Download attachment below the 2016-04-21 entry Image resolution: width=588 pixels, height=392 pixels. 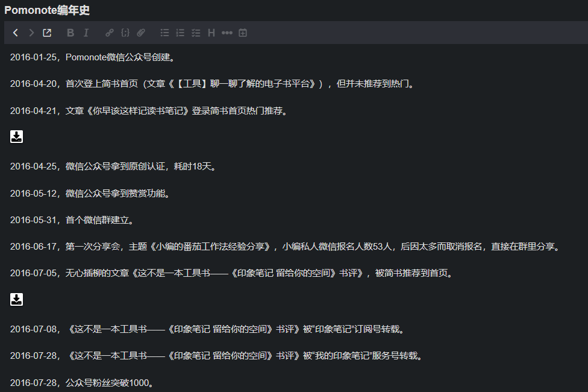coord(16,137)
